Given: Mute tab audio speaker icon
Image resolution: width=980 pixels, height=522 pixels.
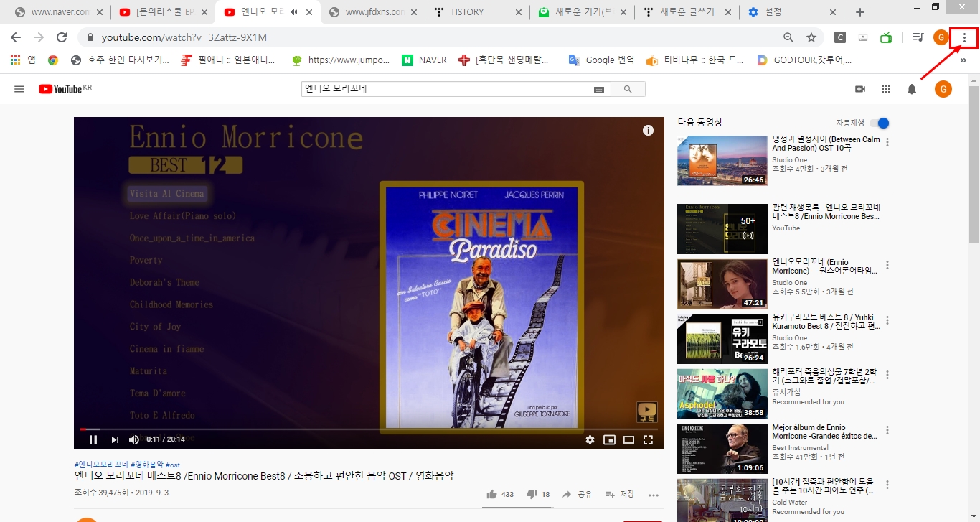Looking at the screenshot, I should tap(293, 12).
